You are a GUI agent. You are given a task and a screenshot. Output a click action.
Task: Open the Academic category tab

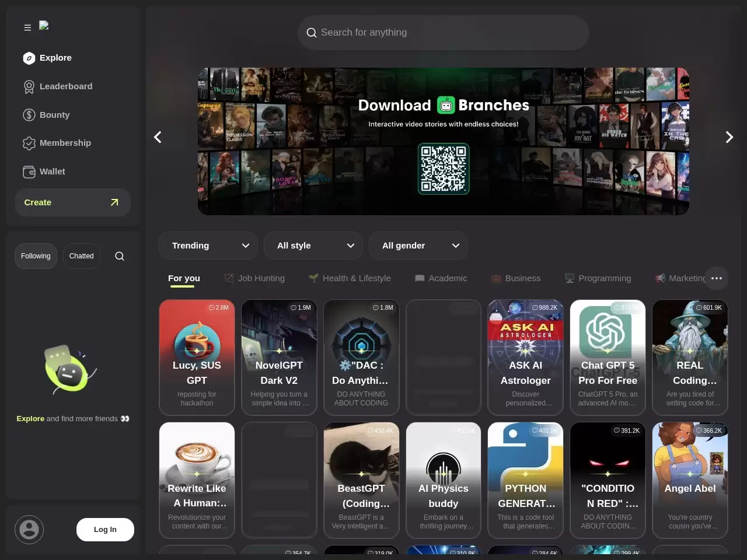(441, 278)
